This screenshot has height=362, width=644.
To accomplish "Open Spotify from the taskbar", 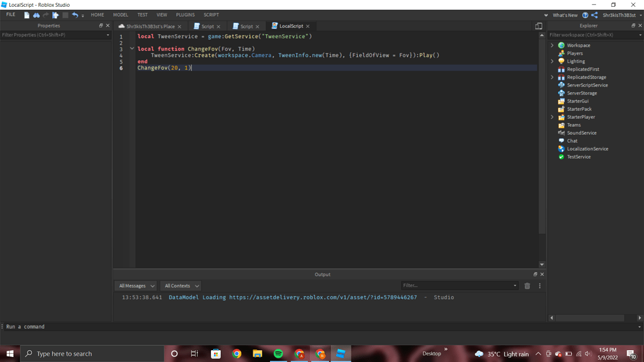I will coord(278,353).
